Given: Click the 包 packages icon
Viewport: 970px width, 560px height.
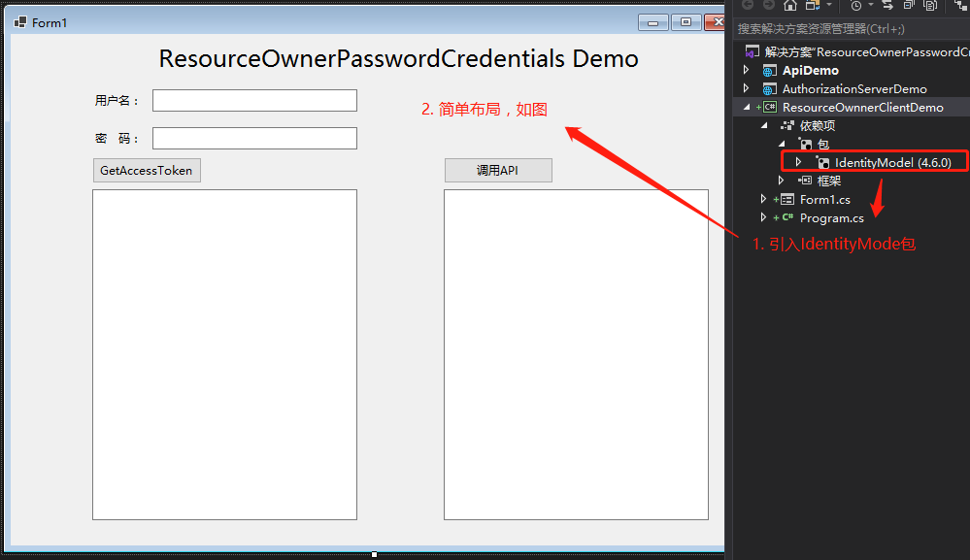Looking at the screenshot, I should click(x=805, y=145).
